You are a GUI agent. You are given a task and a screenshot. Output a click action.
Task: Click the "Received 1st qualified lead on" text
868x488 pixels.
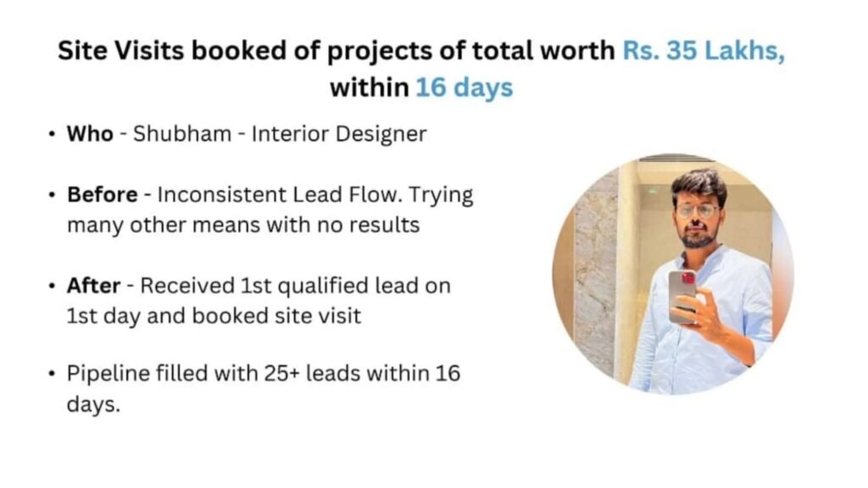(x=295, y=286)
